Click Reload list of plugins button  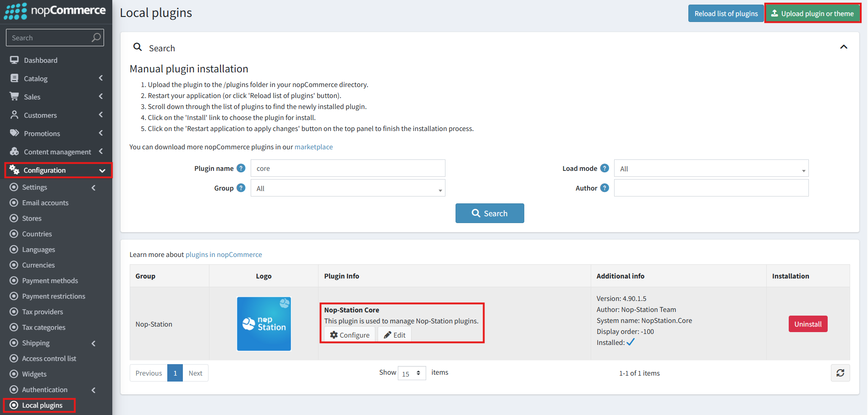pyautogui.click(x=726, y=13)
